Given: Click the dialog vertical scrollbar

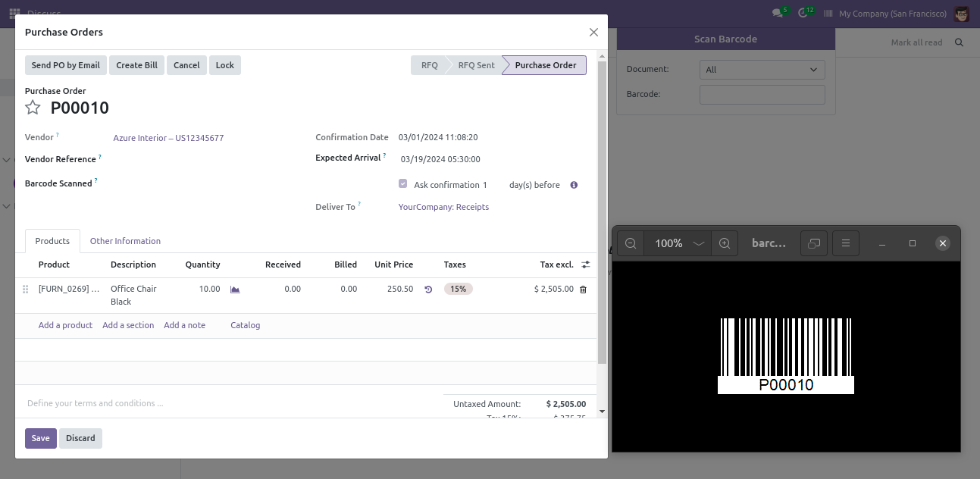Looking at the screenshot, I should (x=602, y=212).
